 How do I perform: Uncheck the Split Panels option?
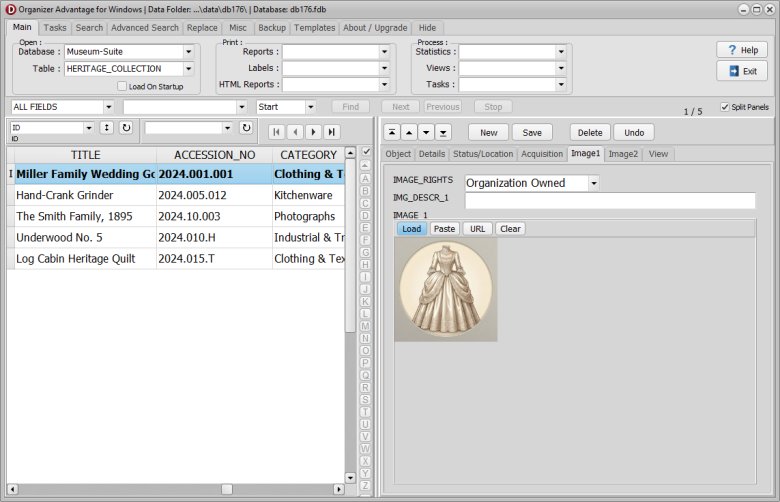[x=725, y=107]
